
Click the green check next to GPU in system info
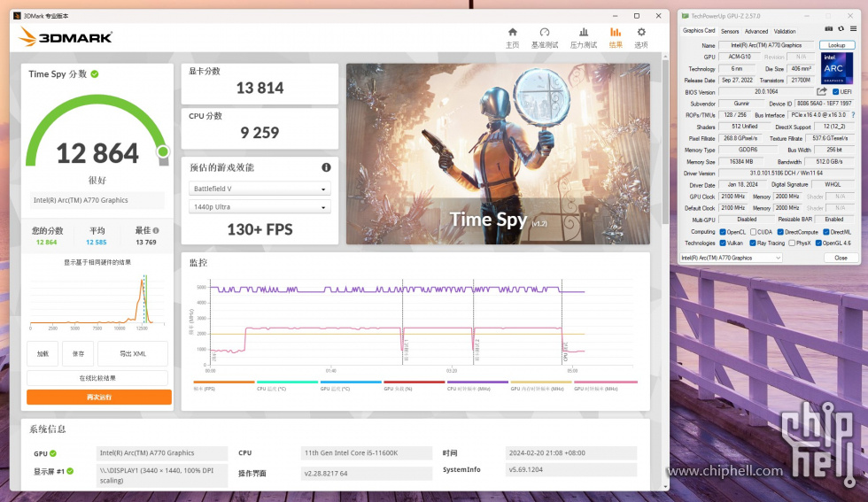53,453
